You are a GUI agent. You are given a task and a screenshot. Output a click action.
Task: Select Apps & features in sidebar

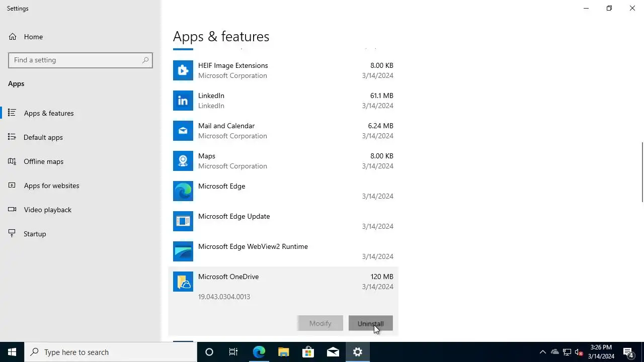pos(49,113)
